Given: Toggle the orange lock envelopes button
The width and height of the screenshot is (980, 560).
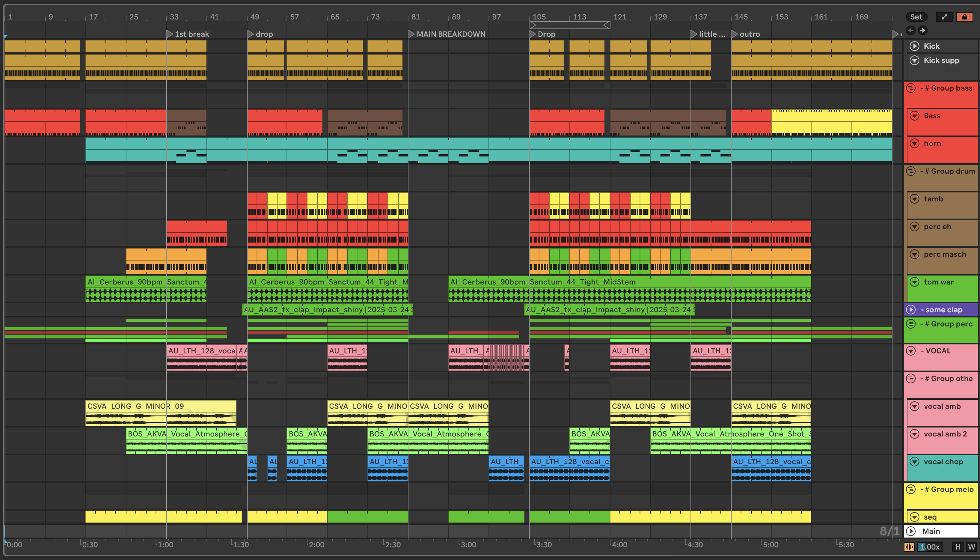Looking at the screenshot, I should coord(964,17).
